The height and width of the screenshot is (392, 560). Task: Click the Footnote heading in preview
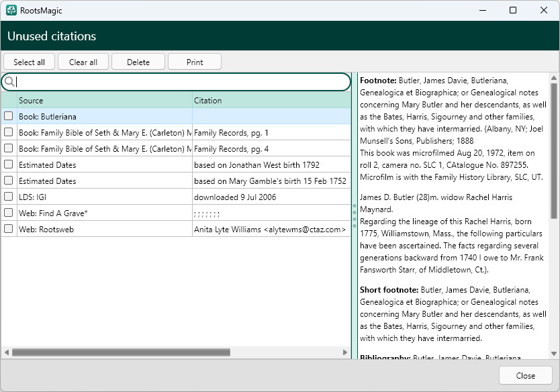(x=378, y=81)
